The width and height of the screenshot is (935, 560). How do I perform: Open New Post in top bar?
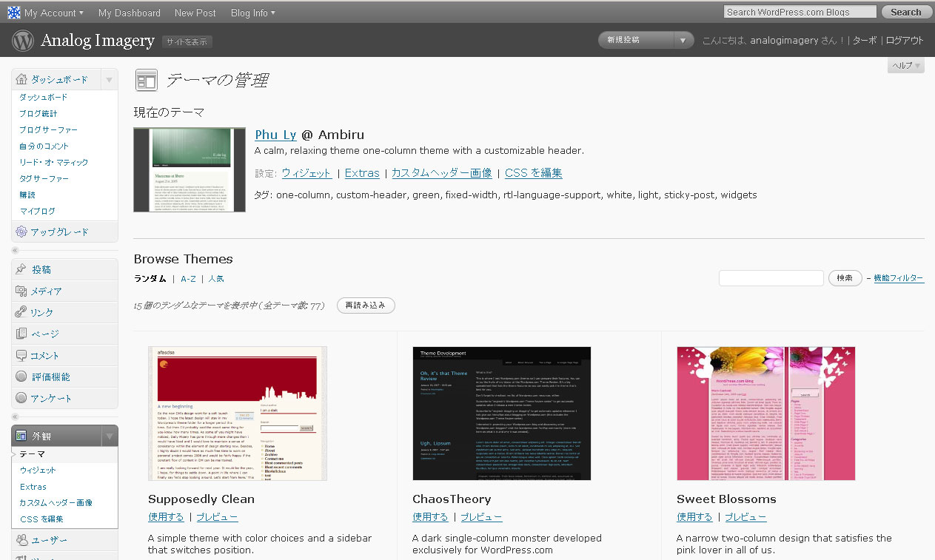195,13
